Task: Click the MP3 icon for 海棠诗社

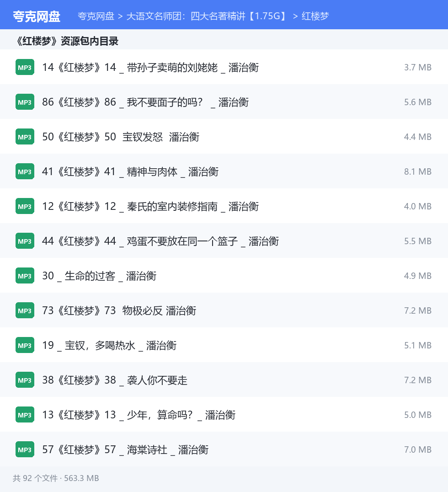Action: point(25,449)
